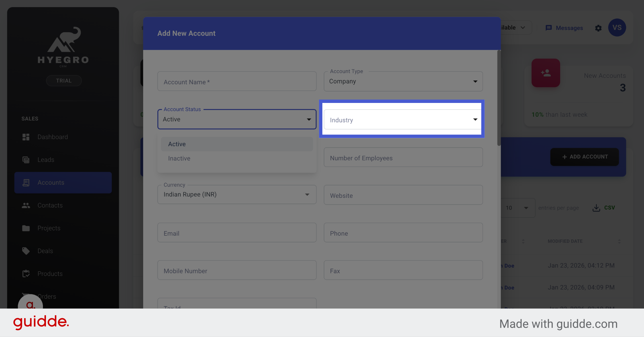Click into the Account Name field
This screenshot has height=337, width=644.
coord(236,82)
